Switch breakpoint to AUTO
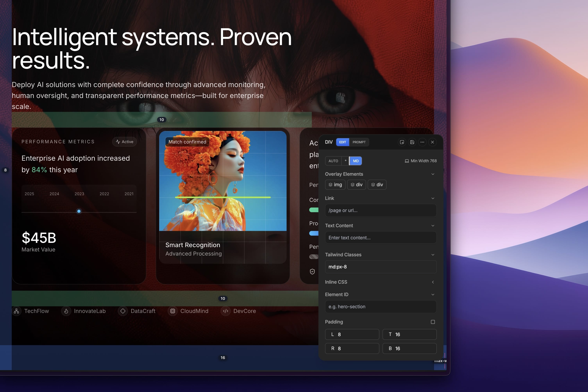The image size is (588, 392). point(333,161)
